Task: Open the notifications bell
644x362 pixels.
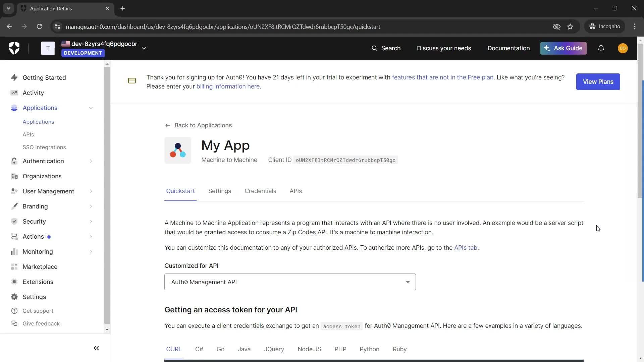Action: [601, 48]
